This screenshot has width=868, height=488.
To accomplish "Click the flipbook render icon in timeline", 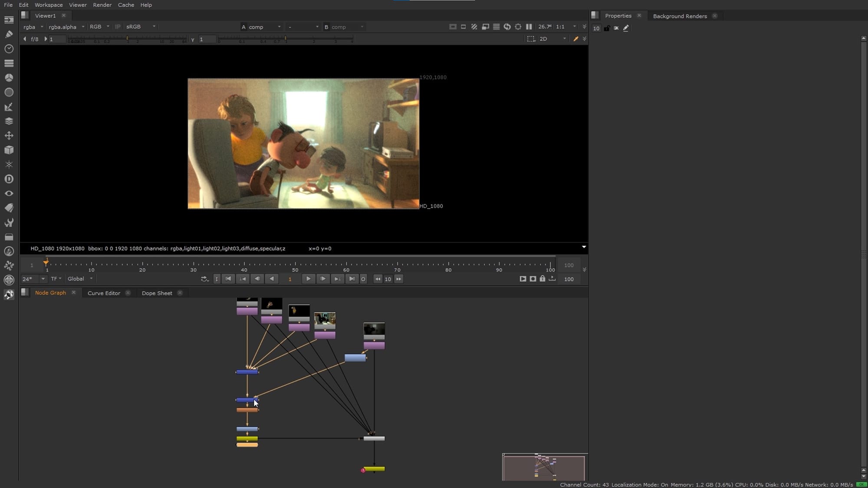I will coord(523,279).
